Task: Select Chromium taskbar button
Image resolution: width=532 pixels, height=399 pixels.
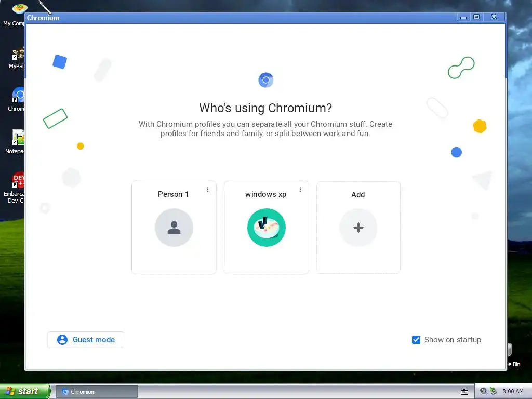Action: tap(97, 392)
